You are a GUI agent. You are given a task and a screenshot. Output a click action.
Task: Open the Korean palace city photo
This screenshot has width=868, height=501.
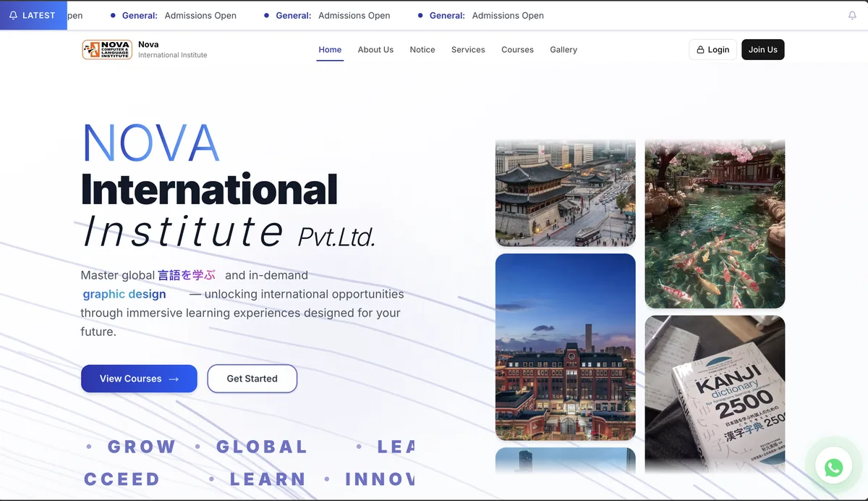[x=566, y=193]
